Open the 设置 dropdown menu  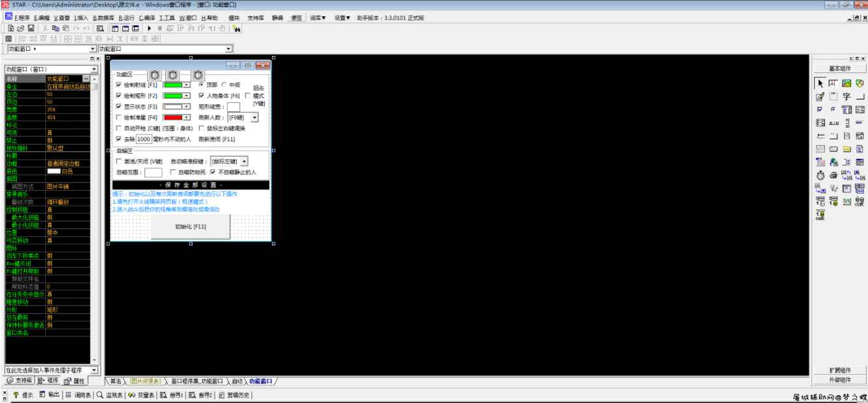342,18
